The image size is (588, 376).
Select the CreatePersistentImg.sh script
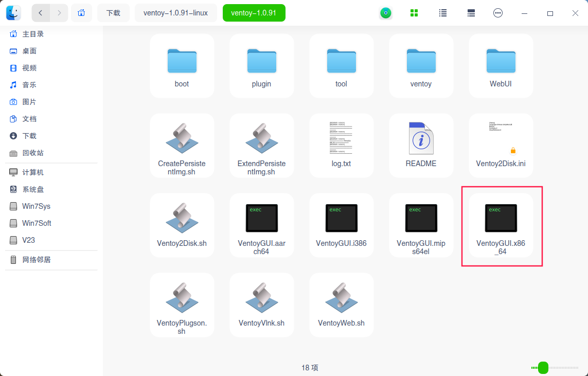182,146
